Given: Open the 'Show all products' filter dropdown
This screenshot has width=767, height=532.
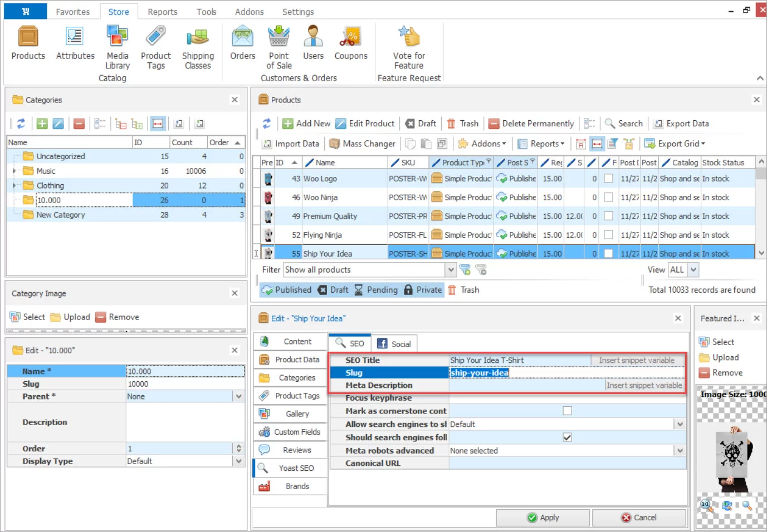Looking at the screenshot, I should point(451,270).
